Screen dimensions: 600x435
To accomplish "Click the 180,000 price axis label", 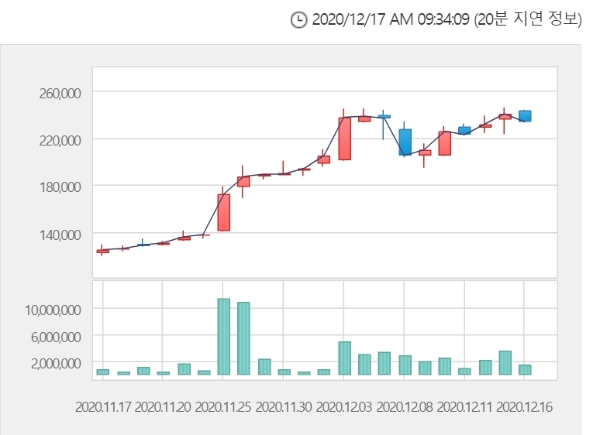I will point(57,187).
